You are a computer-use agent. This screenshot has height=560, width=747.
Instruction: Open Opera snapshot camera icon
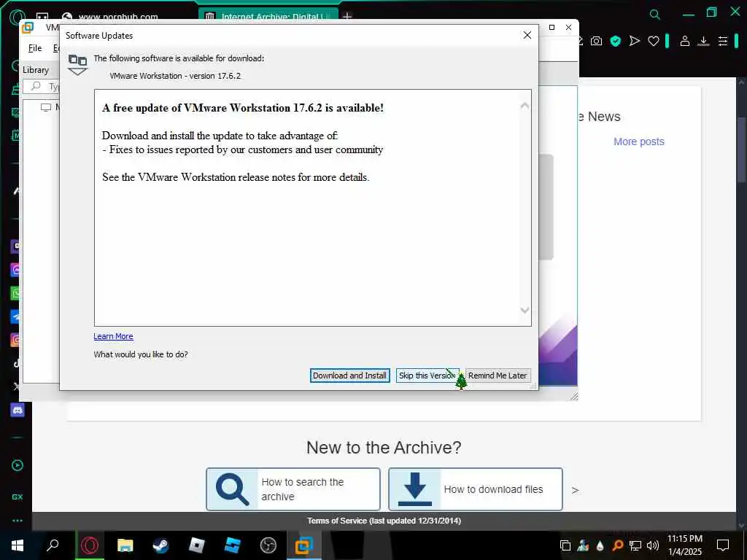coord(596,42)
